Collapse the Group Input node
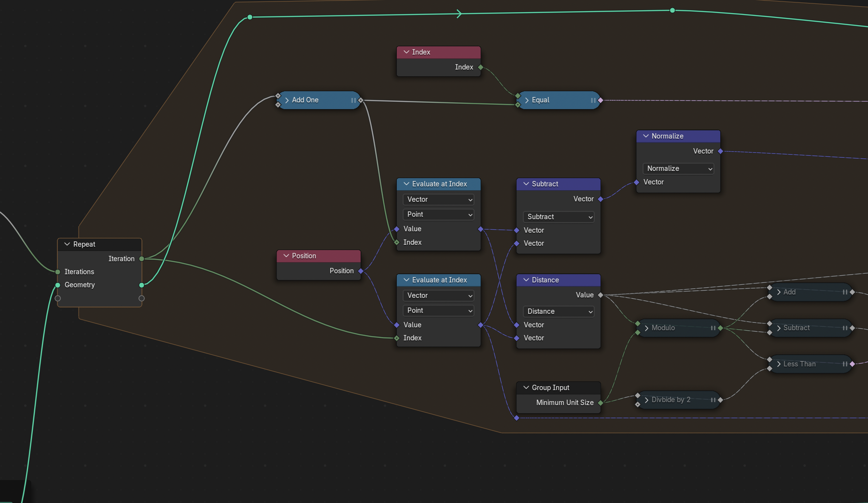868x503 pixels. click(x=526, y=388)
